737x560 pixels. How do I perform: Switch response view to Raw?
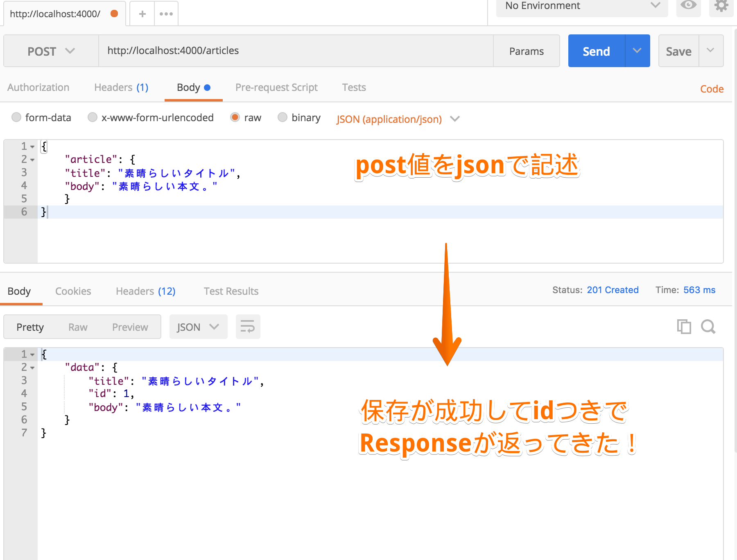[x=78, y=327]
